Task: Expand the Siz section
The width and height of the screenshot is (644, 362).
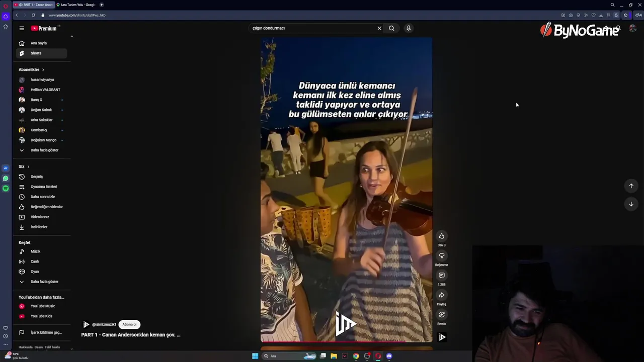Action: point(24,166)
